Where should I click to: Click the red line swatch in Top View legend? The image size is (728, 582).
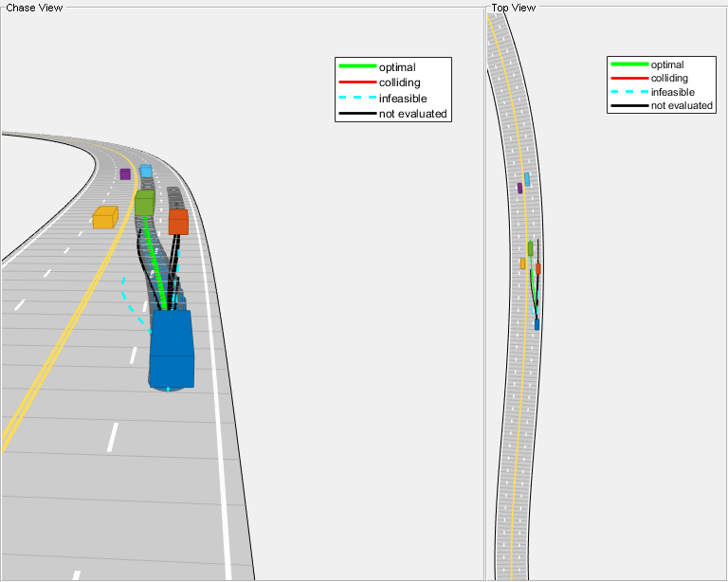tap(628, 79)
